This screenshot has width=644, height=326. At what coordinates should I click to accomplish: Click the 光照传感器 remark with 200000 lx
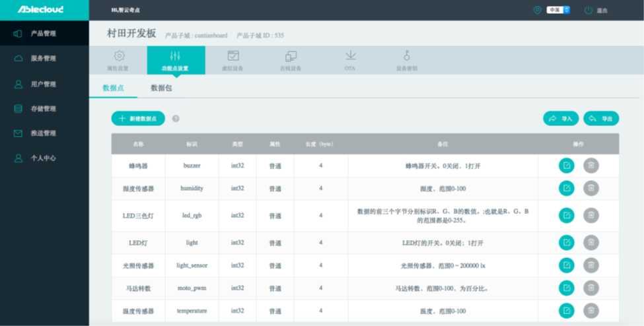443,266
